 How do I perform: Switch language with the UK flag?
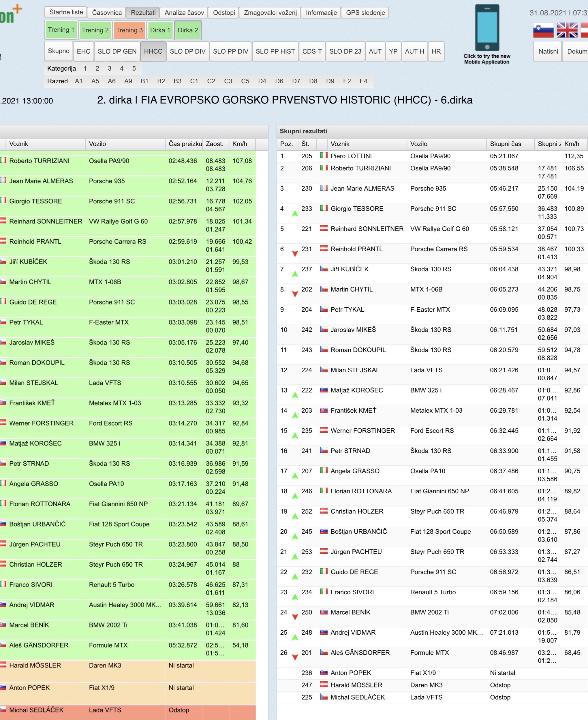coord(567,30)
